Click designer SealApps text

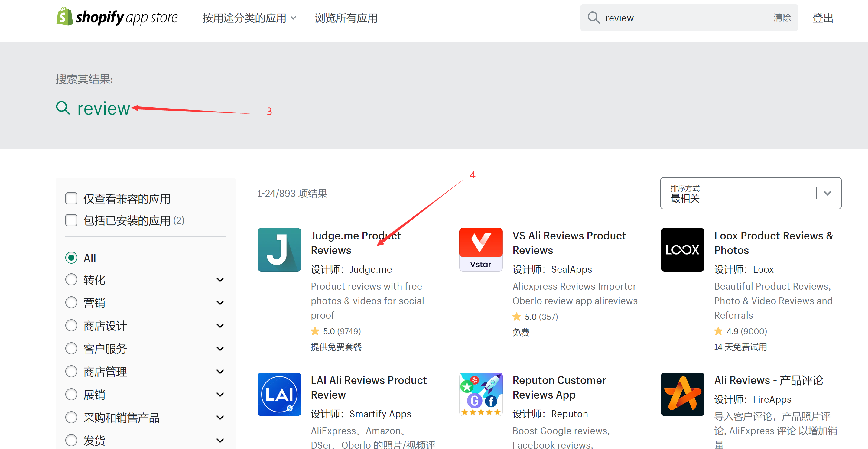[571, 269]
